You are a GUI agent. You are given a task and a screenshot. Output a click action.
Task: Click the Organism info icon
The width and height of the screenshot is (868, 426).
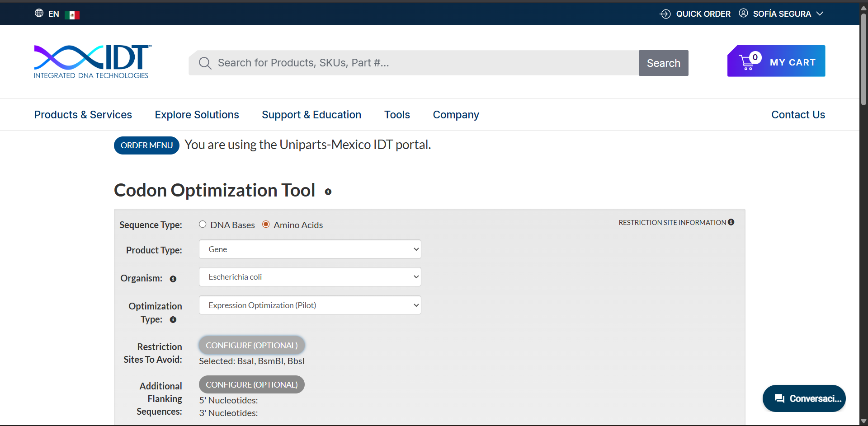click(173, 279)
